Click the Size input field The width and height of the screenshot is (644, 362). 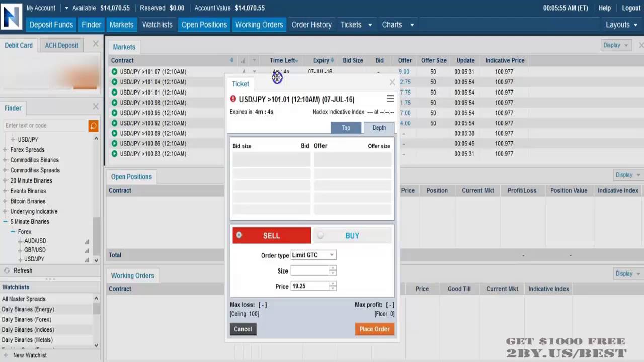coord(309,270)
